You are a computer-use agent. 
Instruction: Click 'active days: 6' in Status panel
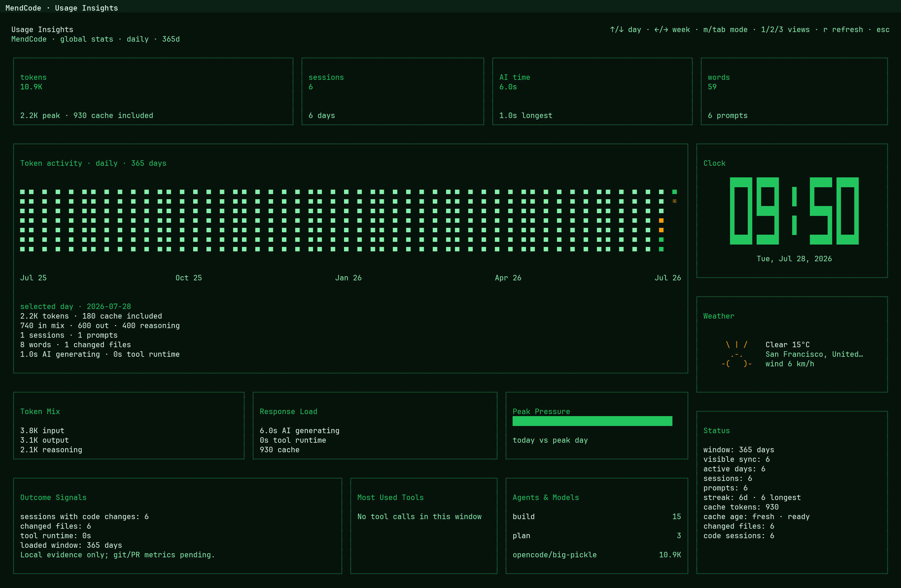pyautogui.click(x=734, y=469)
